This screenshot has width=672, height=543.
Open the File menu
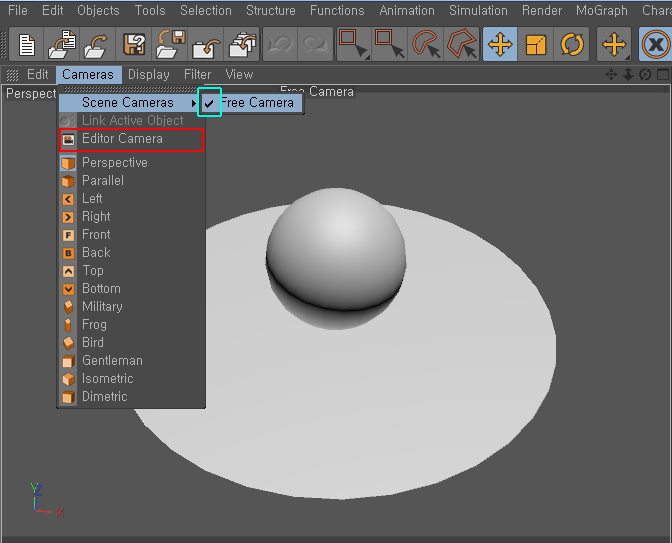click(x=18, y=10)
